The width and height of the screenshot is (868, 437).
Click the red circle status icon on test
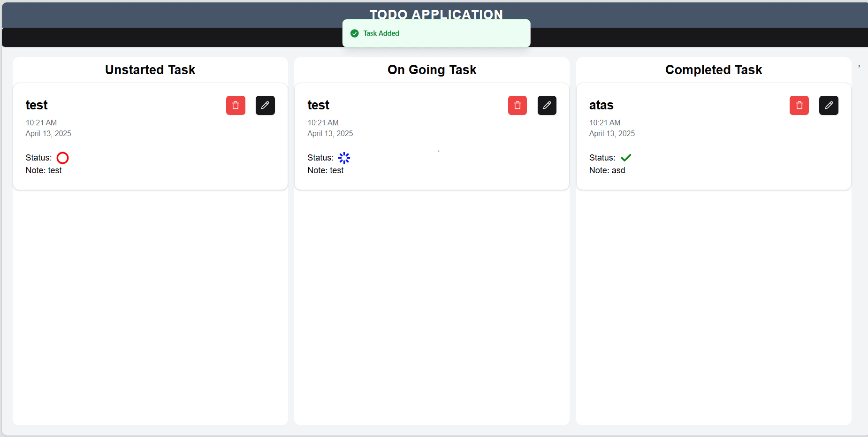62,158
